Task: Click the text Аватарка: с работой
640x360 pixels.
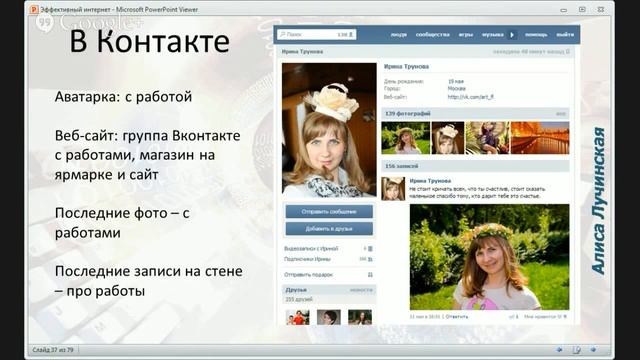Action: (x=123, y=97)
